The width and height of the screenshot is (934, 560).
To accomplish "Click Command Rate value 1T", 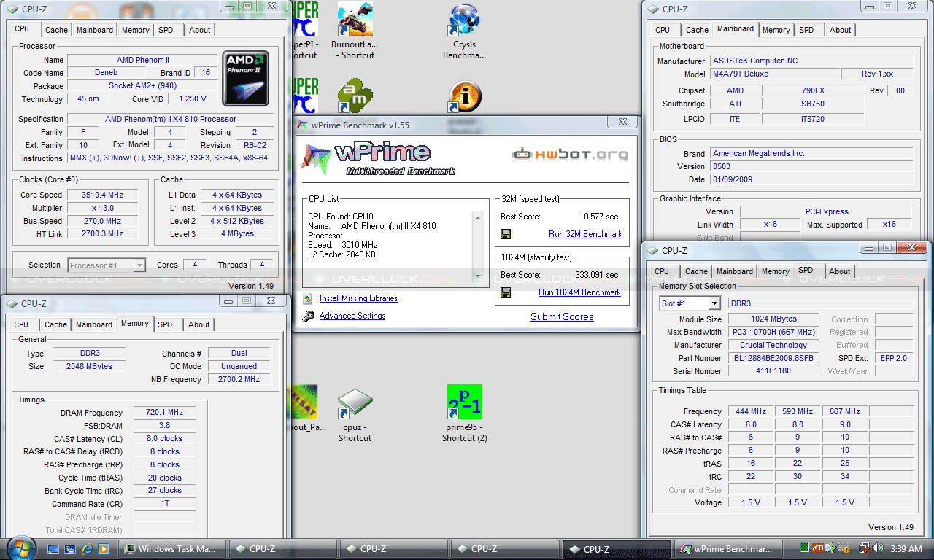I will [164, 504].
